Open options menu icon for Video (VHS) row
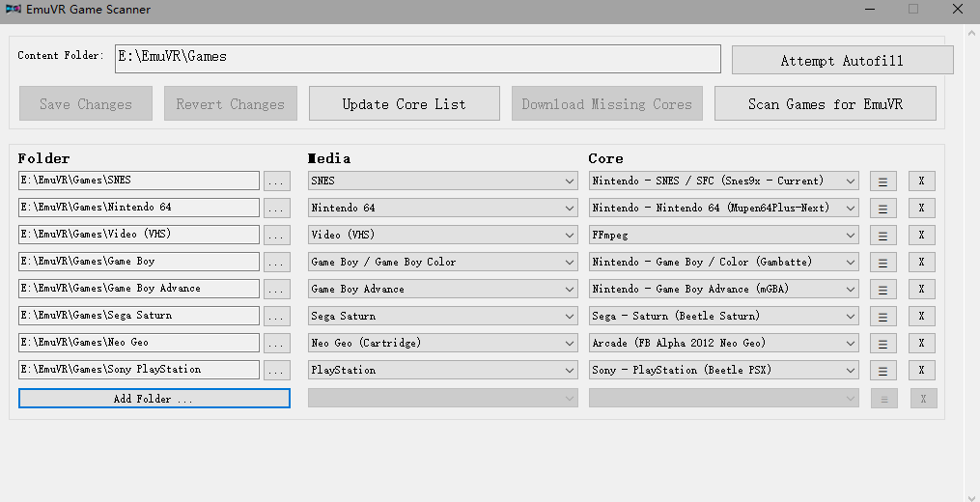 882,236
